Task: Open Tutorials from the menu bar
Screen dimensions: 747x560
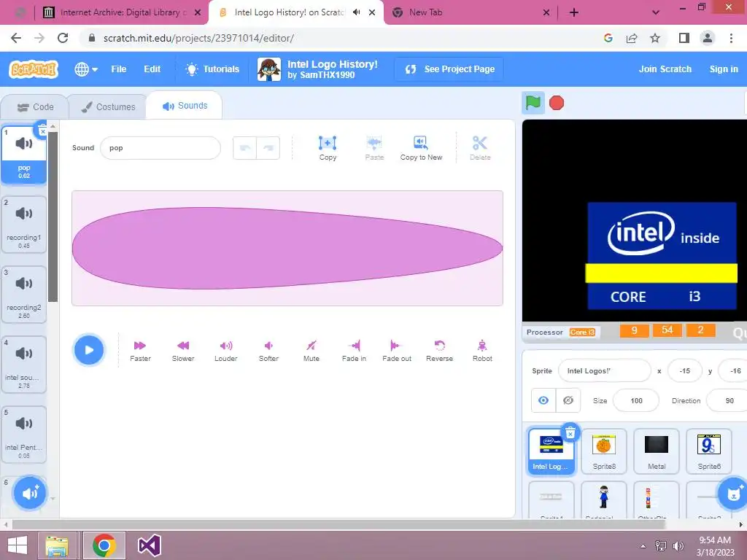Action: [212, 69]
